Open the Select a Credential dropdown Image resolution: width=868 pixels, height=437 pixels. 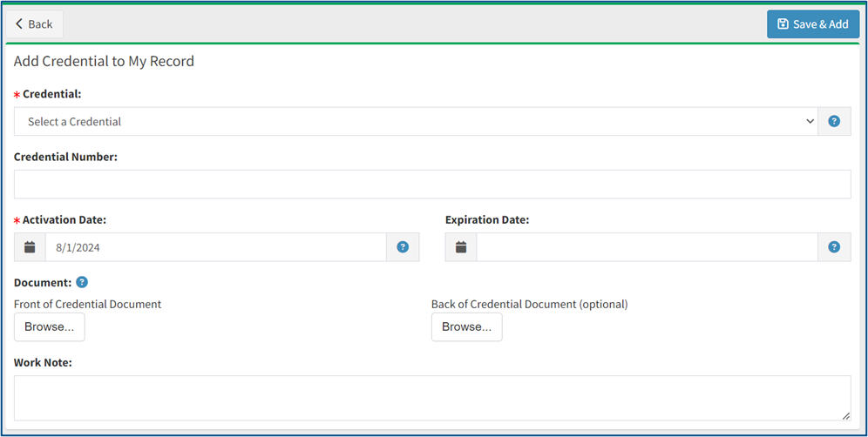click(x=416, y=122)
